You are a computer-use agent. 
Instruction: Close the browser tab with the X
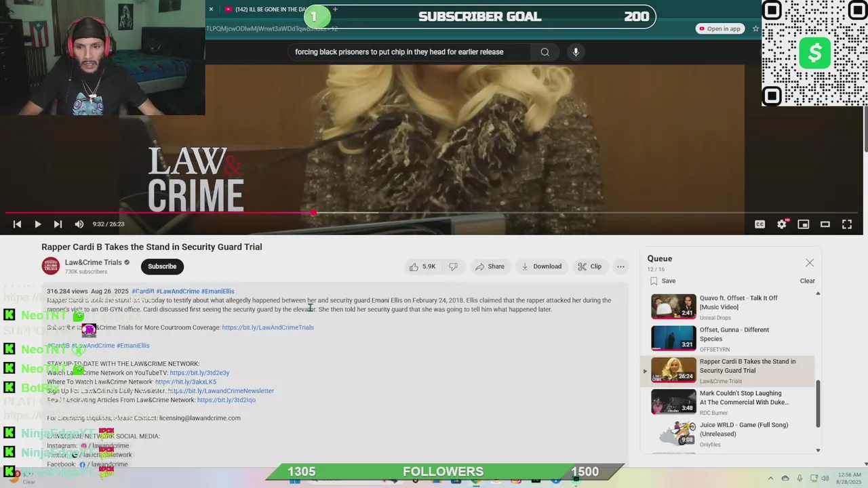pyautogui.click(x=211, y=9)
